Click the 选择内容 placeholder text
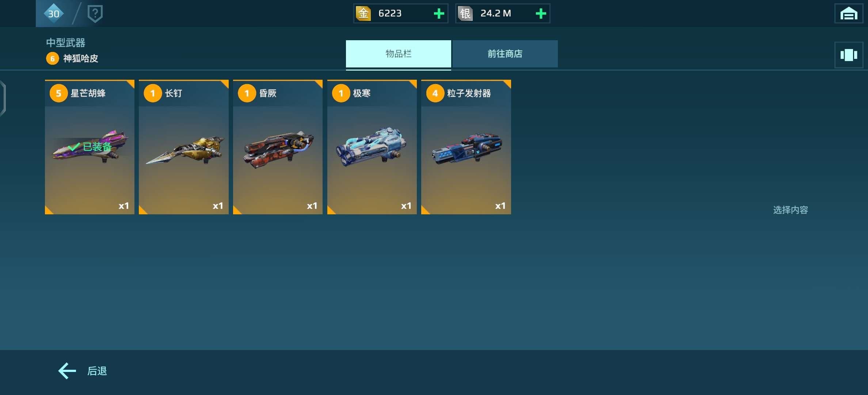Image resolution: width=868 pixels, height=395 pixels. [x=791, y=210]
